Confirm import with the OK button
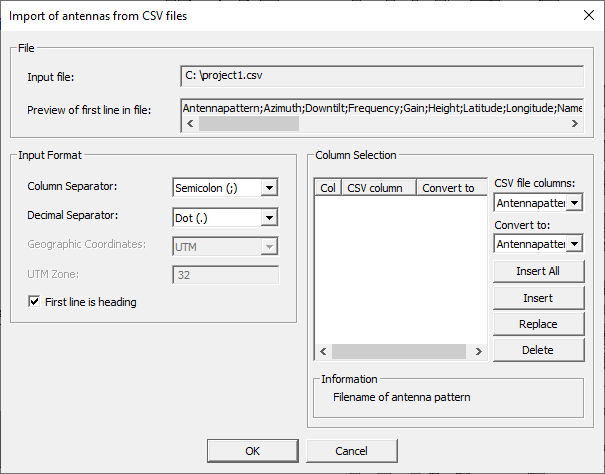 pos(252,451)
